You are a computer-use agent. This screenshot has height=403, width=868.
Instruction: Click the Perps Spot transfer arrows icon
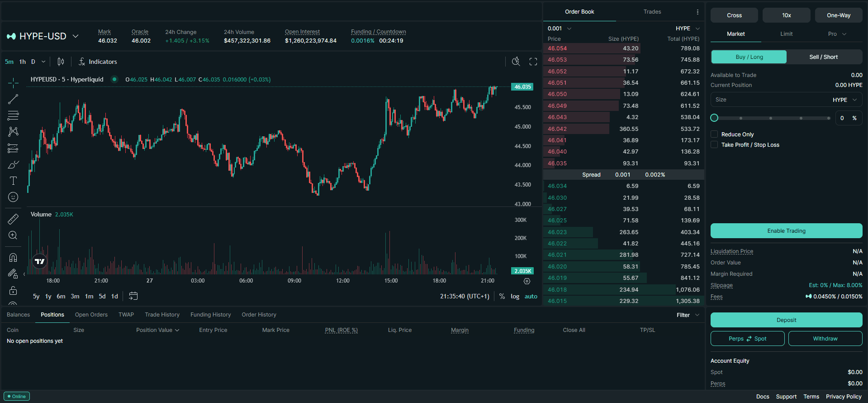(749, 339)
